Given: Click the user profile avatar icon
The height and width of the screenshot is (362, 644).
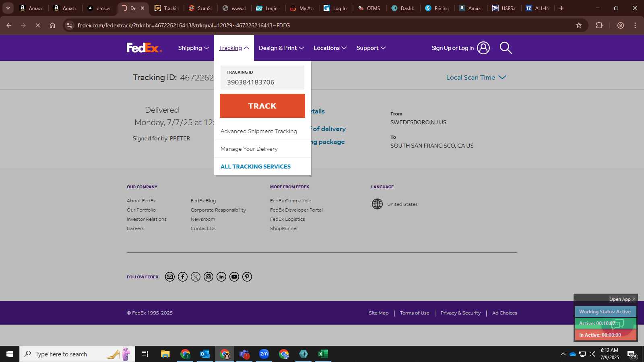Looking at the screenshot, I should 483,48.
